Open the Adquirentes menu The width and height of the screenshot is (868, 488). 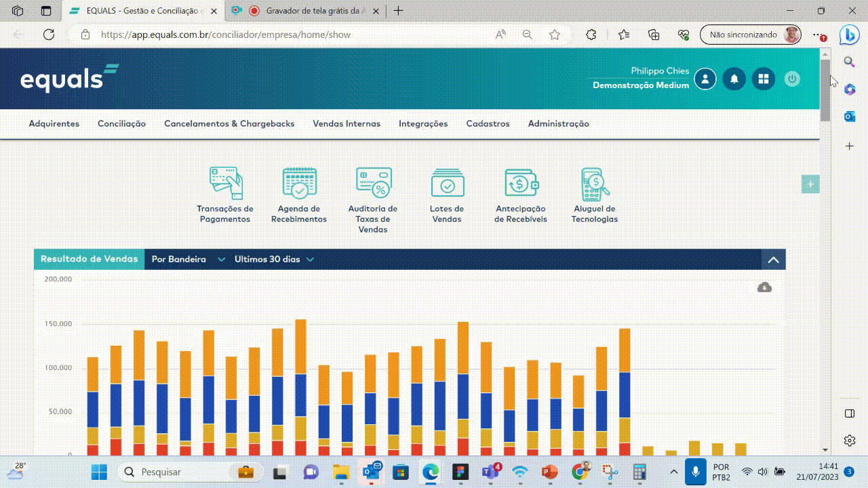54,124
